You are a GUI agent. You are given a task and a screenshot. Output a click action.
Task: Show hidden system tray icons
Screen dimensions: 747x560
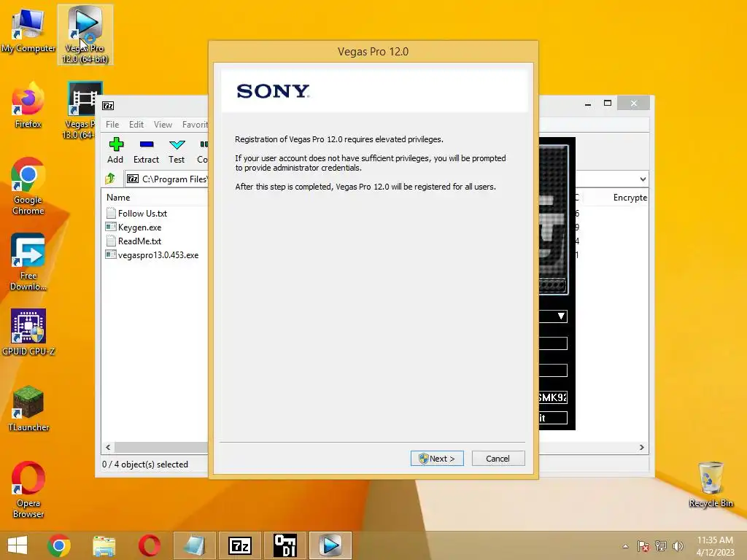625,546
